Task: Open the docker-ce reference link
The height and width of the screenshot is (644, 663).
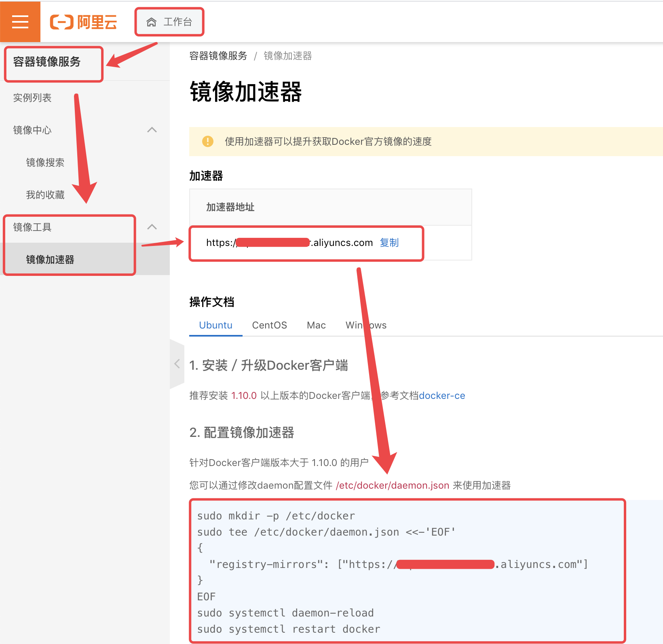Action: [442, 396]
